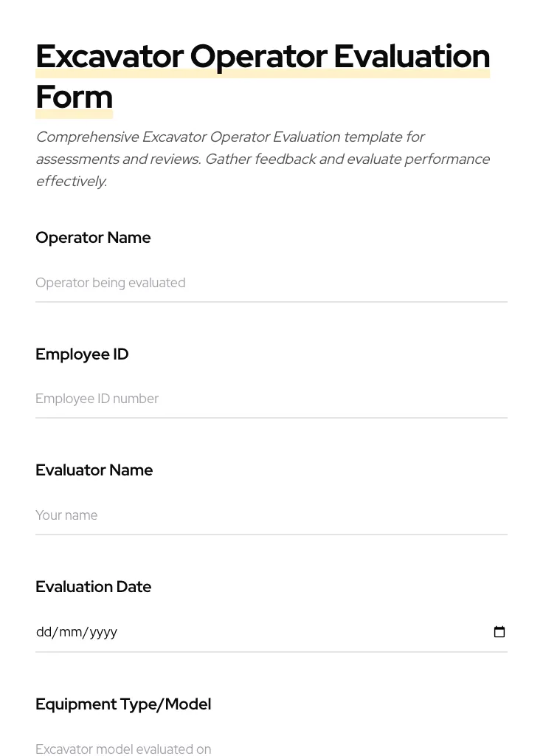
Task: Click the placeholder "Operator being evaluated"
Action: 111,283
